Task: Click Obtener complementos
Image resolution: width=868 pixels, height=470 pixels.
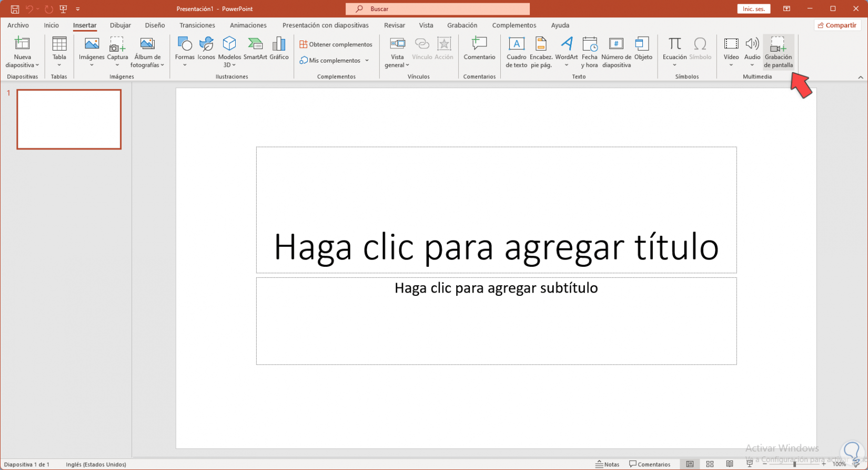Action: tap(336, 44)
